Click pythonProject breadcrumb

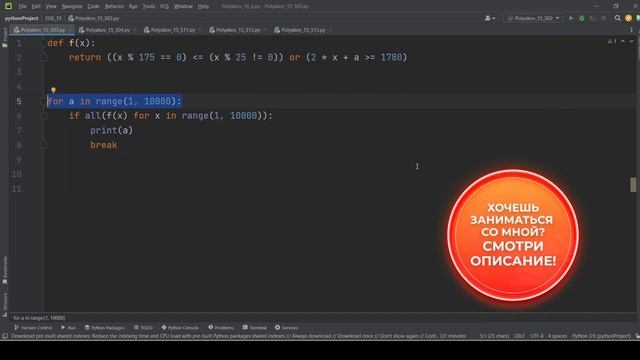tap(21, 18)
